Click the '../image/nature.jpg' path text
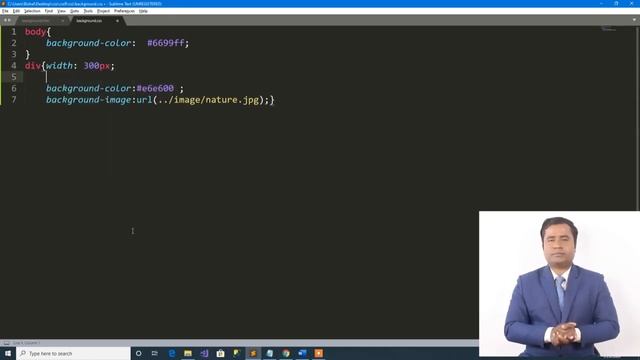 208,100
